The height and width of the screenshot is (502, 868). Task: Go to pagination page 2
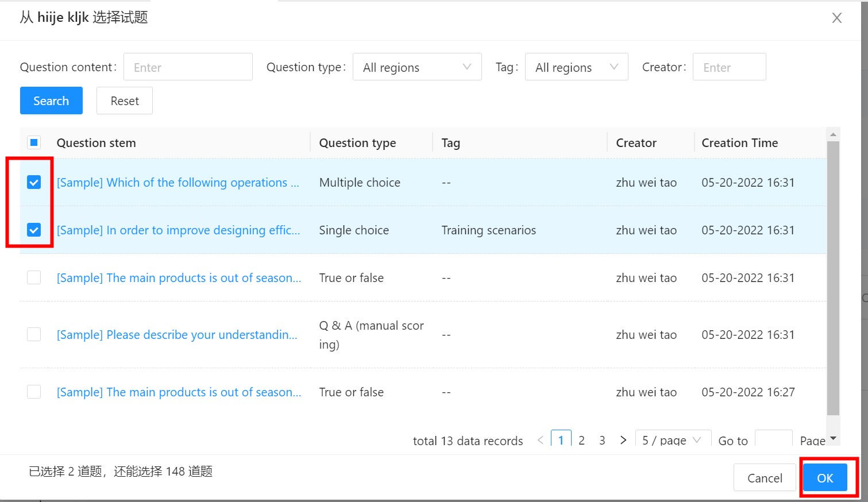(581, 440)
